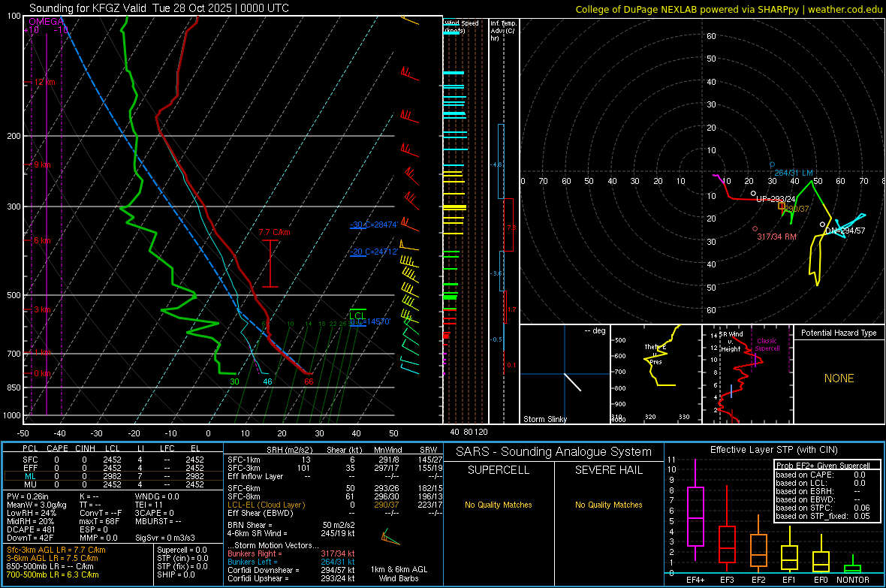Click the 'Inf. Temp. Adv.' panel header
886x588 pixels.
tap(503, 31)
